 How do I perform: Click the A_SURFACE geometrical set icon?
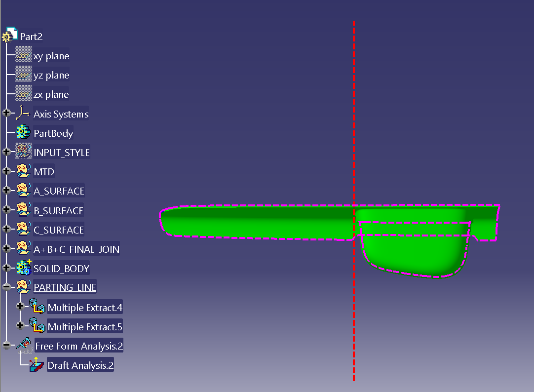24,190
